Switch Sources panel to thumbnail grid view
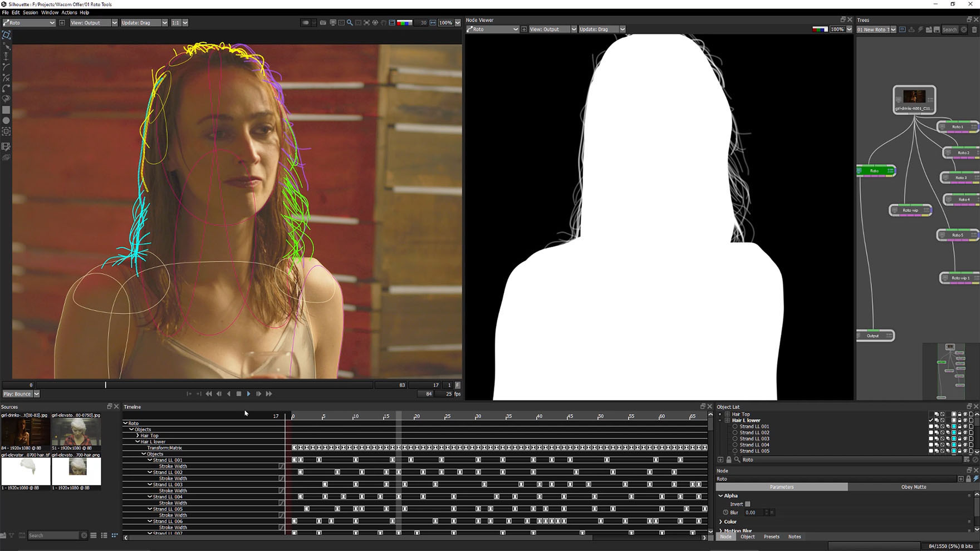 point(115,535)
